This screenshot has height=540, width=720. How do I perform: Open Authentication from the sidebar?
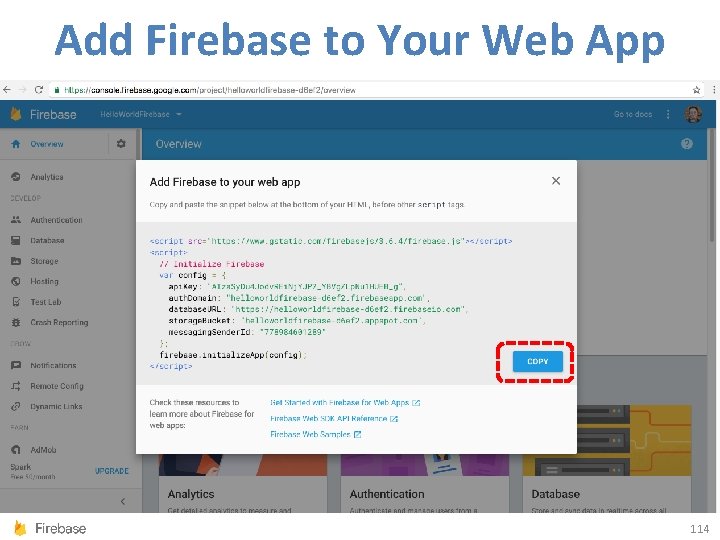[56, 220]
